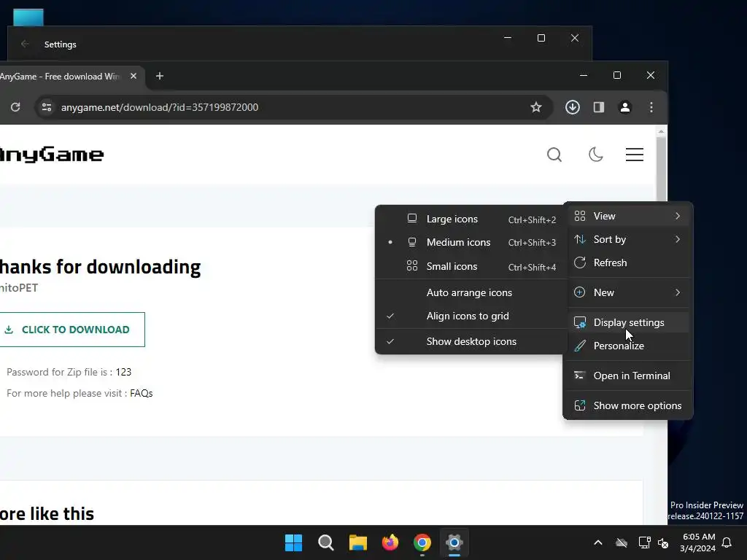Click the muted volume tray icon
747x560 pixels.
663,542
